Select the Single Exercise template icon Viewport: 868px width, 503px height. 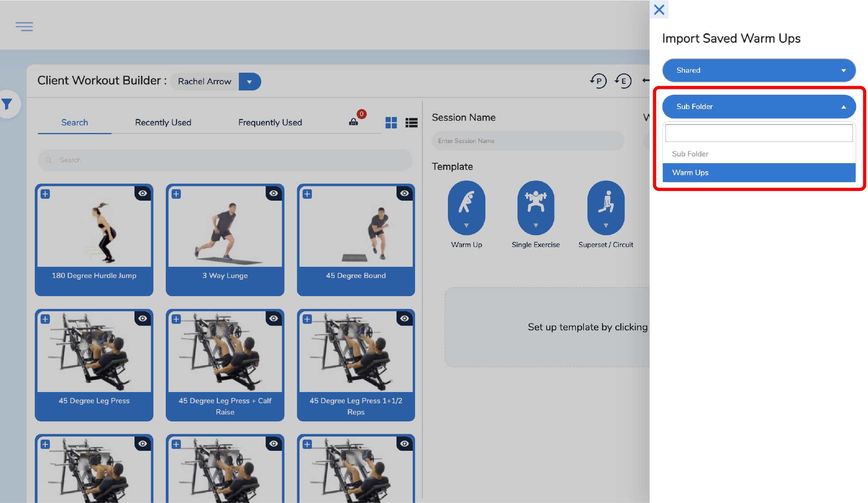[x=536, y=208]
